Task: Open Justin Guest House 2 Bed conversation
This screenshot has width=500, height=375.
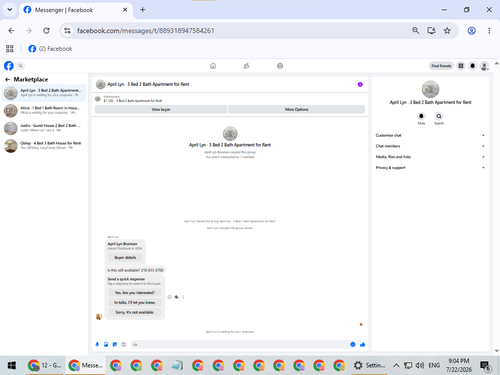Action: [x=44, y=128]
